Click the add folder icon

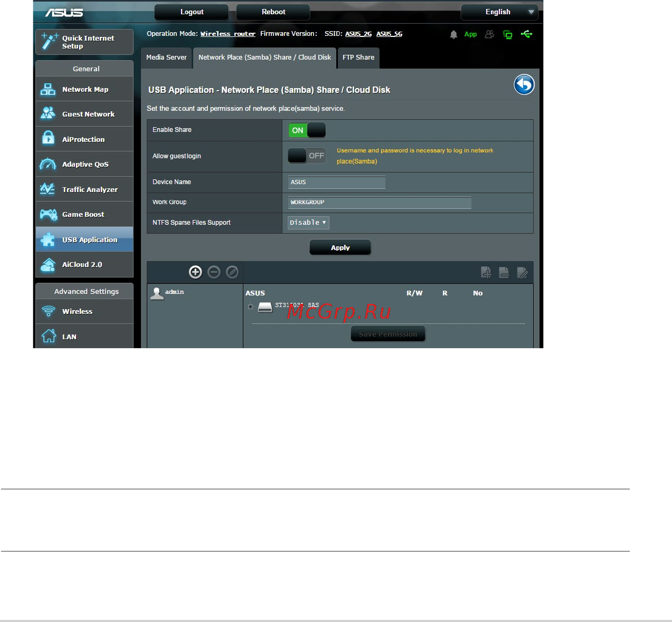click(x=486, y=272)
